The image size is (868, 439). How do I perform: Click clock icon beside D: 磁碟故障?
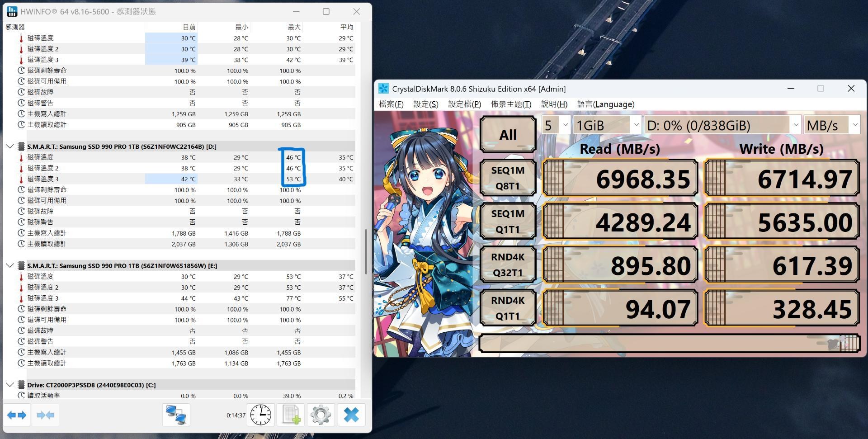pyautogui.click(x=21, y=211)
